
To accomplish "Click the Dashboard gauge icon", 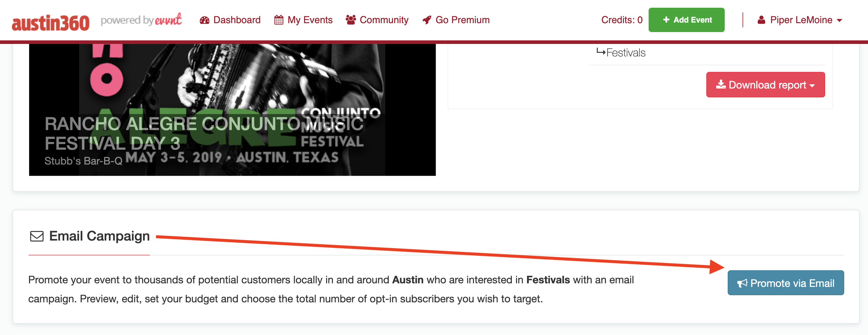I will 205,20.
